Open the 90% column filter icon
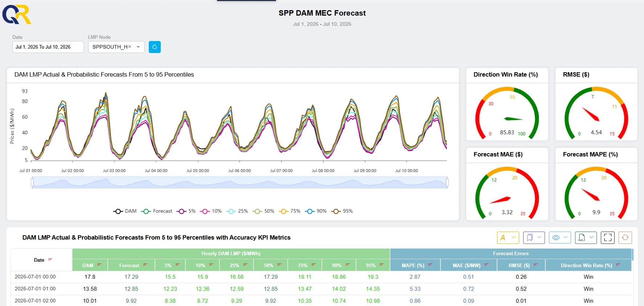644x306 pixels. point(348,265)
